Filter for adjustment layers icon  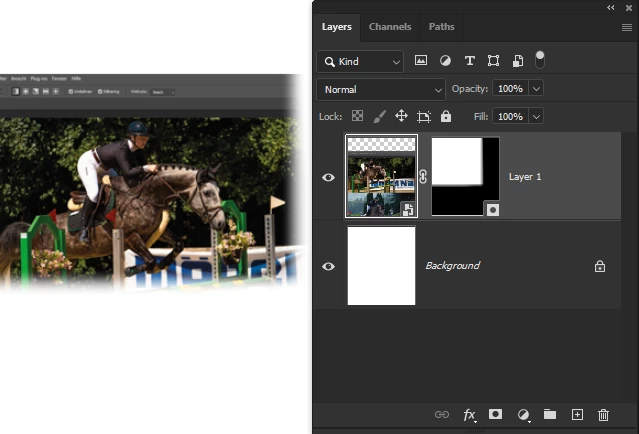(x=445, y=61)
